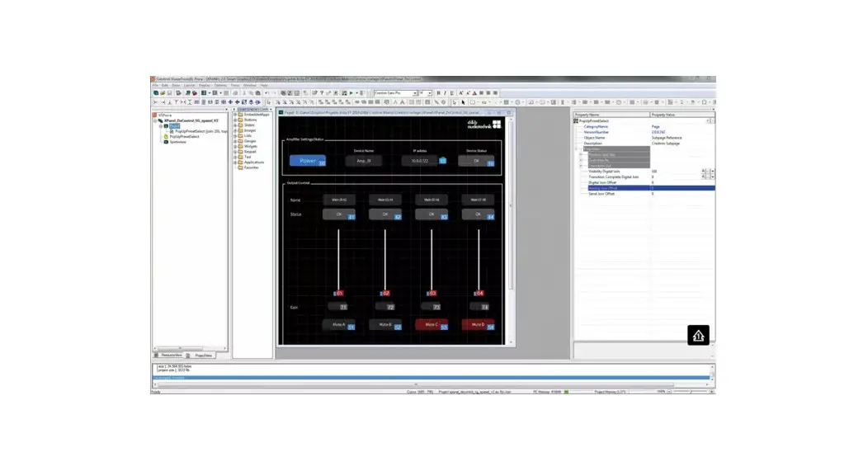Click the Undo arrow in toolbar
868x471 pixels.
pyautogui.click(x=267, y=93)
